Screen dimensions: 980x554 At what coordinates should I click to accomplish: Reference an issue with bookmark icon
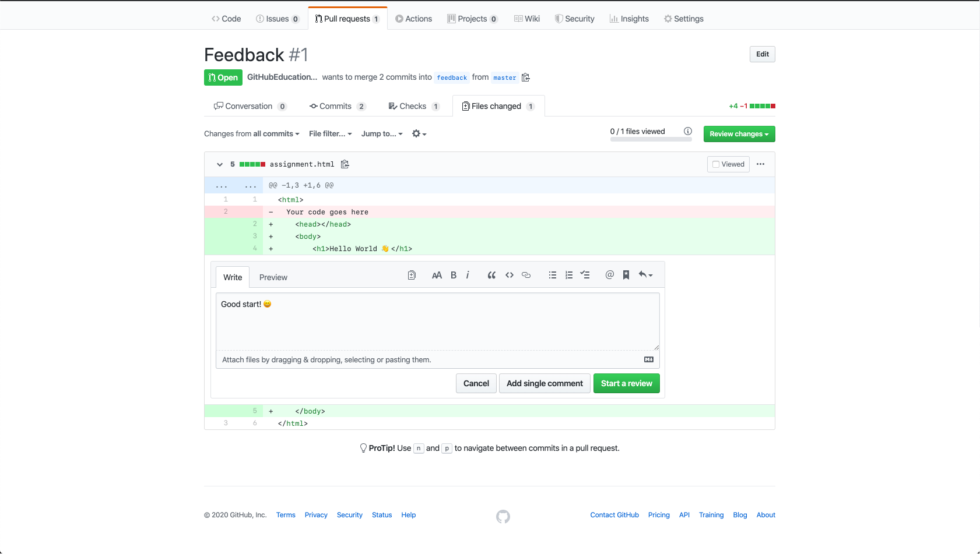point(626,275)
